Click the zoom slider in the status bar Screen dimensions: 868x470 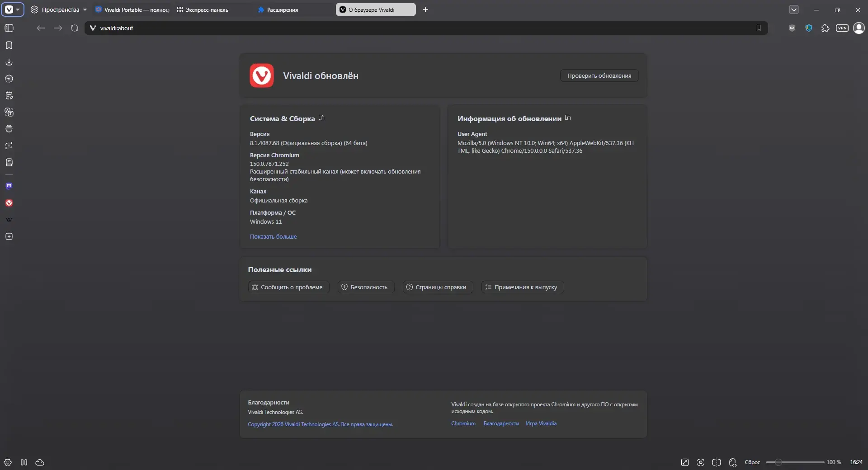[x=795, y=462]
